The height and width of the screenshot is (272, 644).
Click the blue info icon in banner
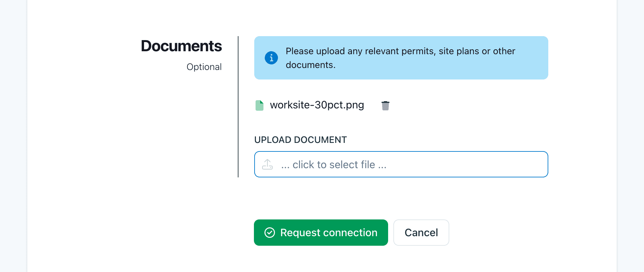271,58
